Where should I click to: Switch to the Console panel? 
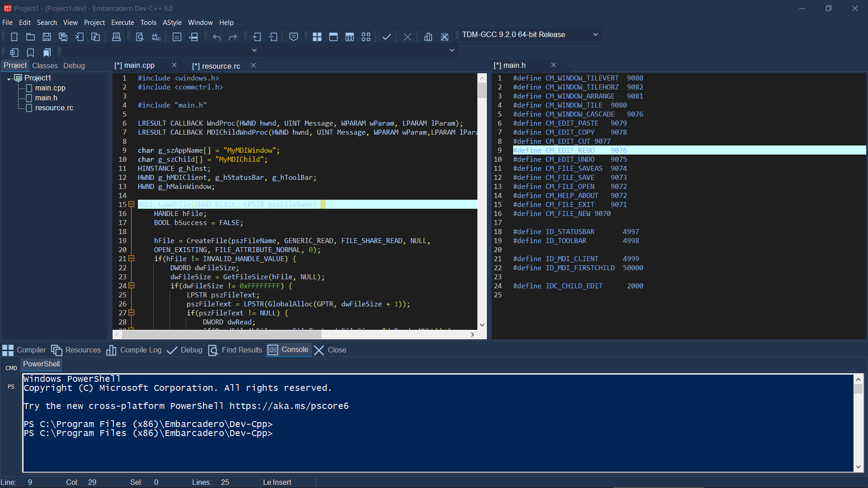point(295,349)
